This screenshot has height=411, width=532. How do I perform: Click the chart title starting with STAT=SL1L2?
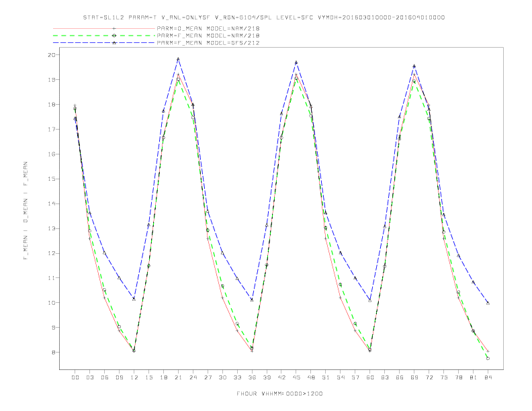tap(263, 17)
